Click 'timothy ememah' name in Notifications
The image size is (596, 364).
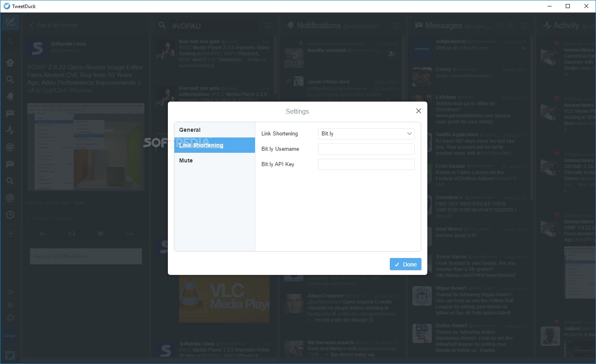(327, 50)
